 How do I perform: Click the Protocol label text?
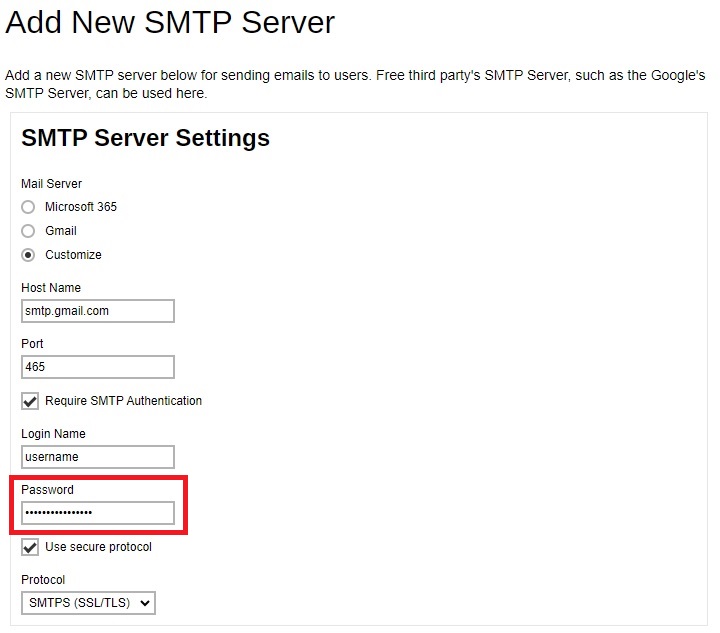(43, 580)
